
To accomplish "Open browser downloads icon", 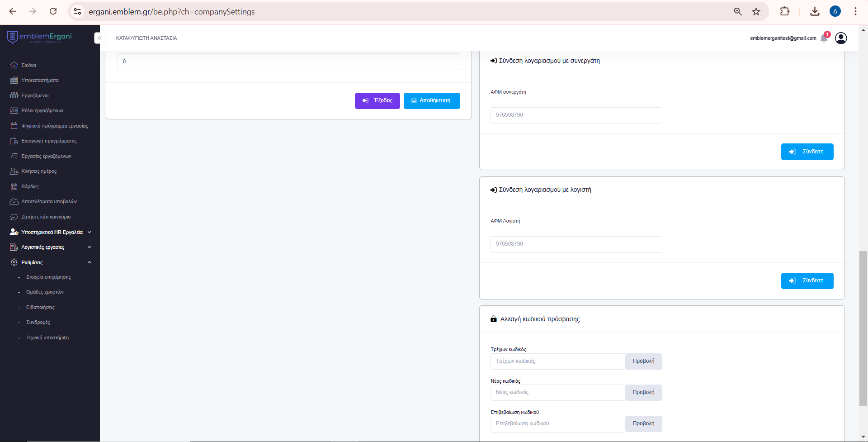I will (x=815, y=12).
